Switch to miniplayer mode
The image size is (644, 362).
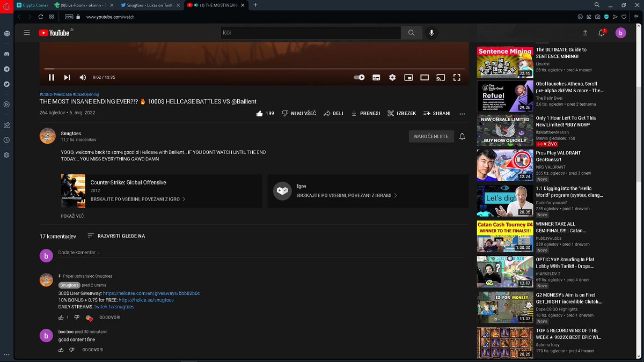(x=408, y=77)
